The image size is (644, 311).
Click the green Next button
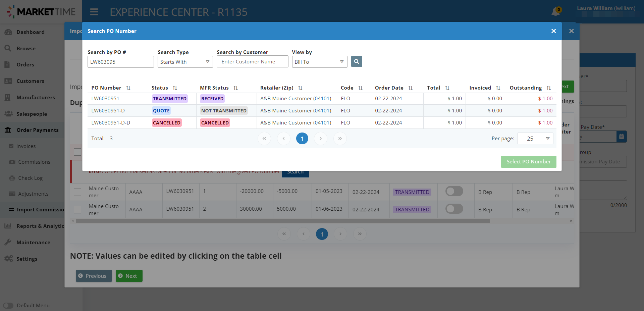[129, 276]
